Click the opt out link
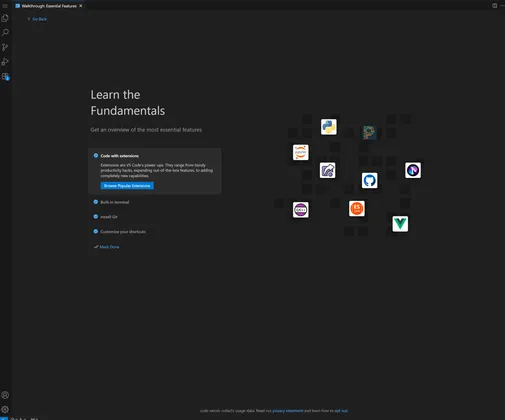Screen dimensions: 505x420 [341, 411]
